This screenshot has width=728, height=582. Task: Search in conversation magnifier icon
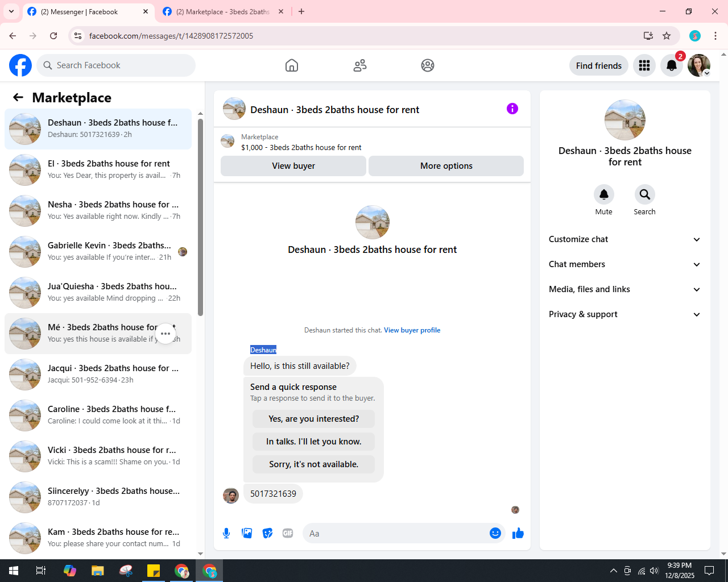[644, 194]
